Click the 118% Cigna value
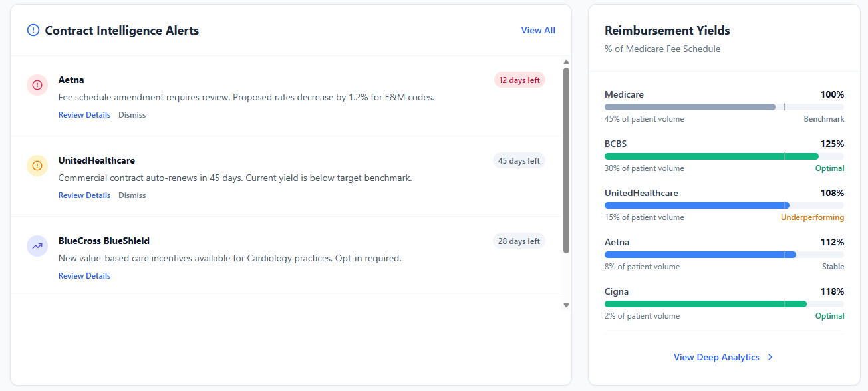 pos(832,292)
